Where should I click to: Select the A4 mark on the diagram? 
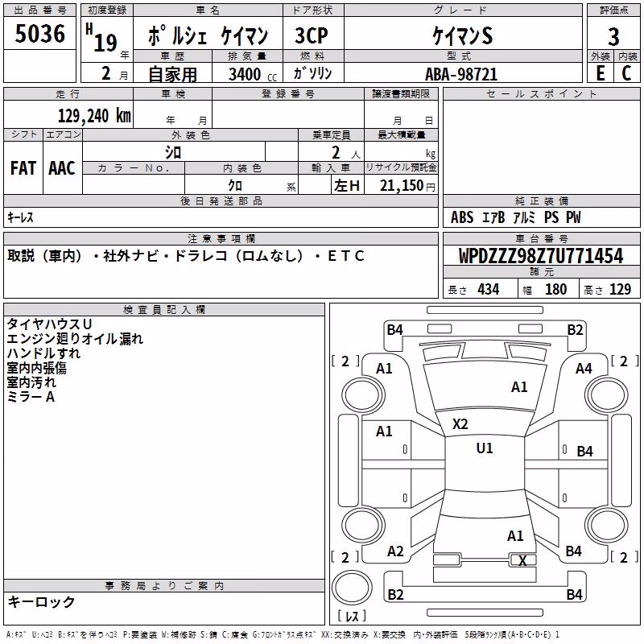point(583,369)
